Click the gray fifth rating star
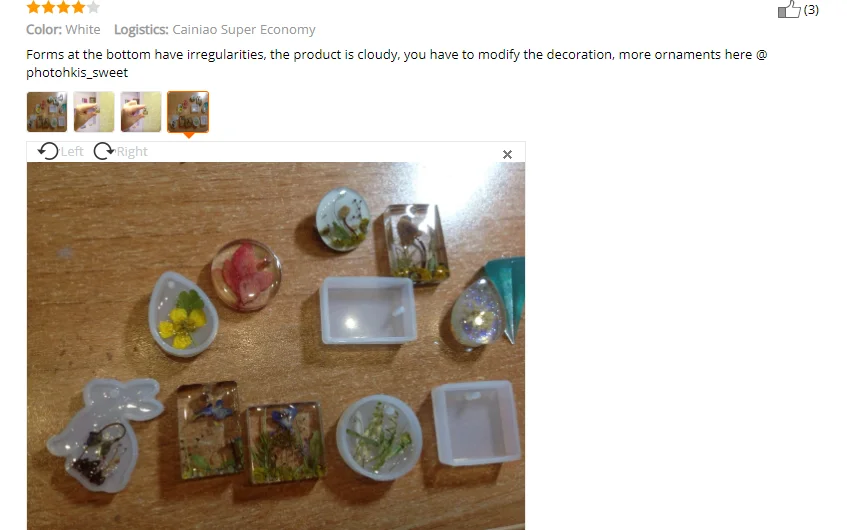Screen dimensions: 847x530 [93, 7]
